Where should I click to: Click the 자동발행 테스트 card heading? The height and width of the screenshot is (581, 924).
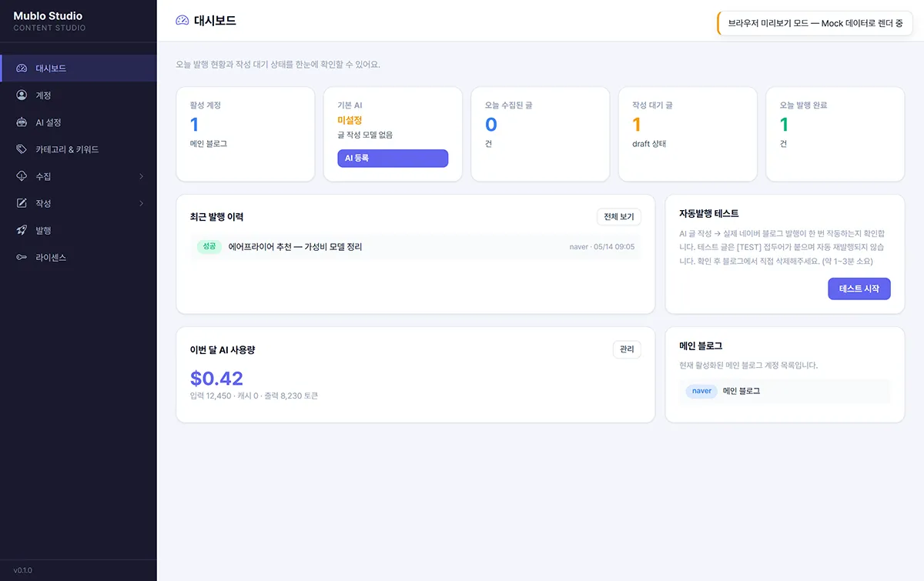click(x=709, y=213)
